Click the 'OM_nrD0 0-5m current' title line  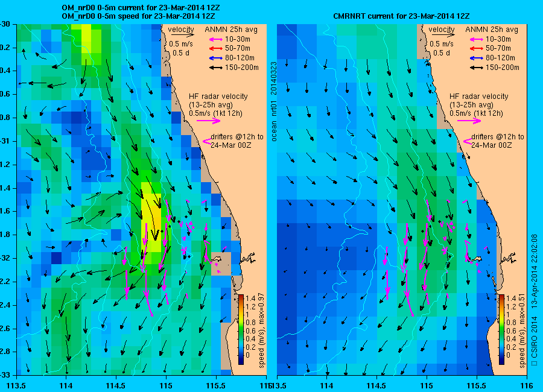pos(141,8)
